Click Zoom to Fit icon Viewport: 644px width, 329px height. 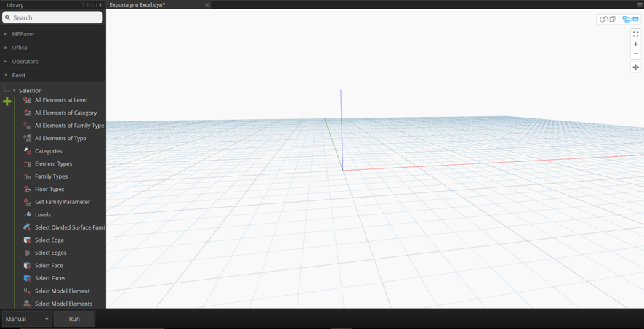point(635,34)
